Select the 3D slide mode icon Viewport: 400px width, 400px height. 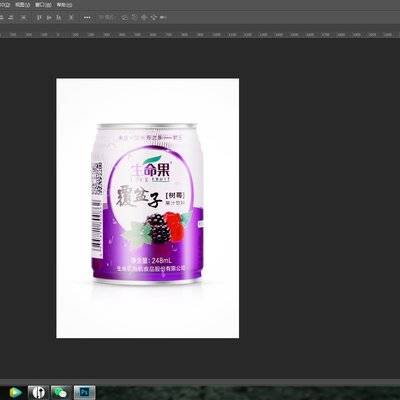pos(154,18)
